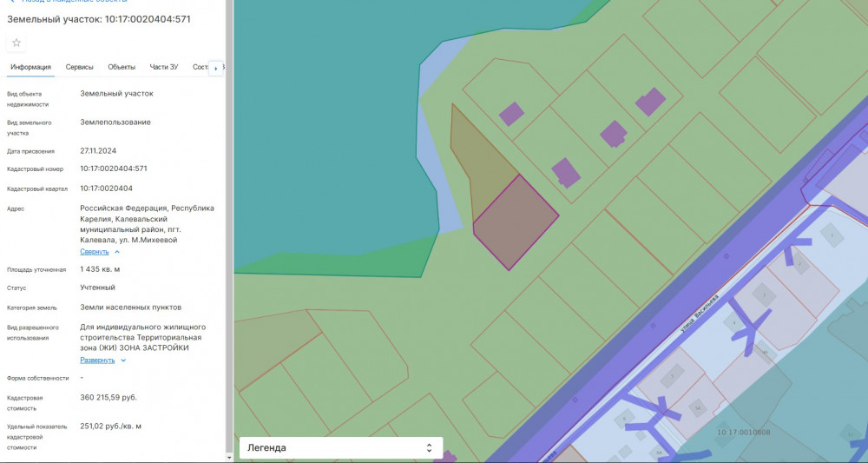Switch to the Объекты tab

click(122, 67)
